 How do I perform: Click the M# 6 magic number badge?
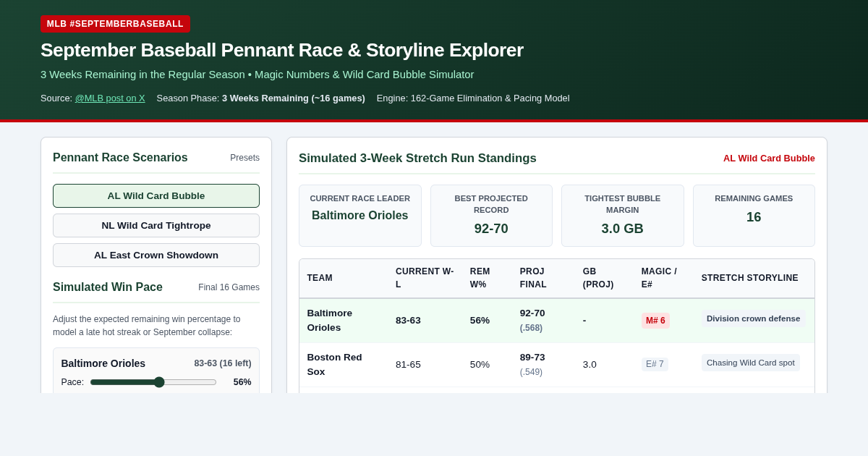(x=655, y=321)
